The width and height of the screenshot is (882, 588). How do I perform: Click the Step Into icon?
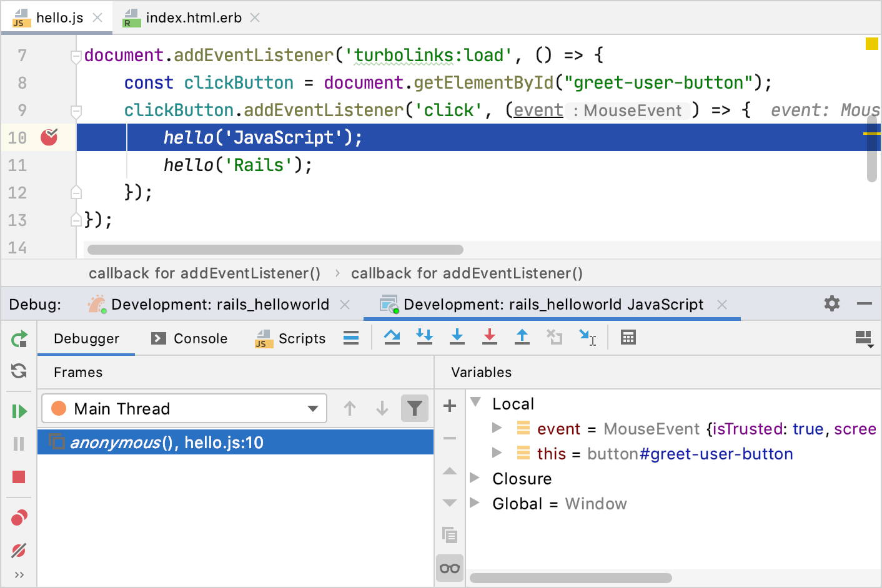457,338
